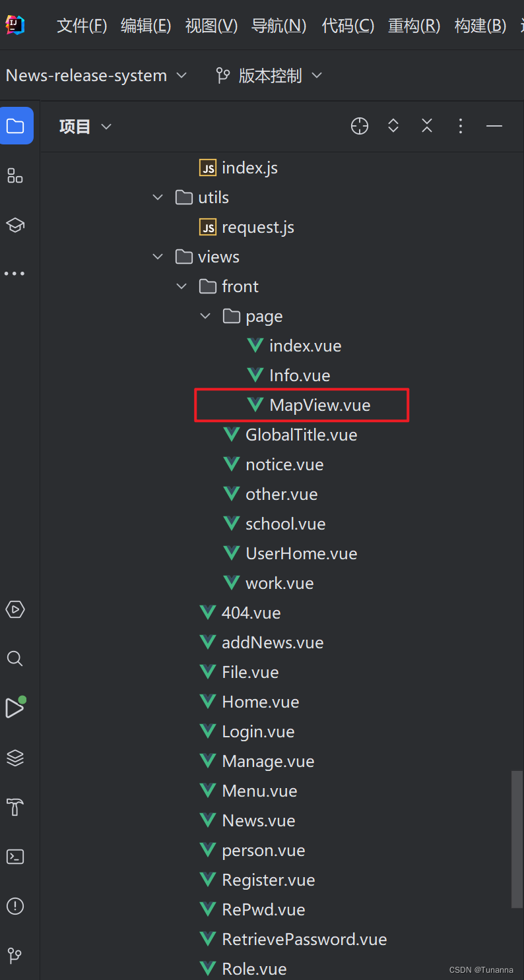Select index.js in the tree
Screen dimensions: 524x980
249,168
